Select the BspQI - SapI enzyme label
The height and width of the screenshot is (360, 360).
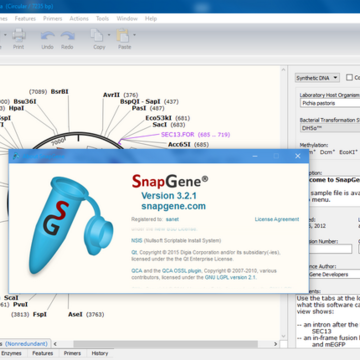pyautogui.click(x=140, y=101)
